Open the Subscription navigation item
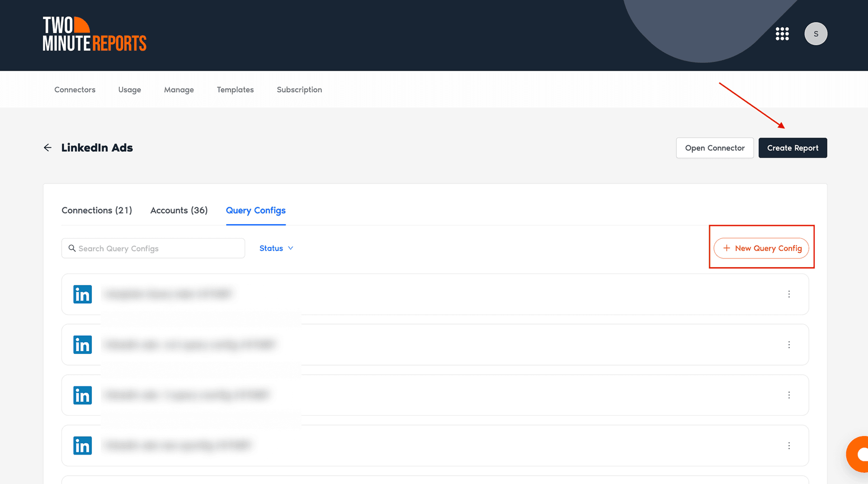 pos(299,89)
